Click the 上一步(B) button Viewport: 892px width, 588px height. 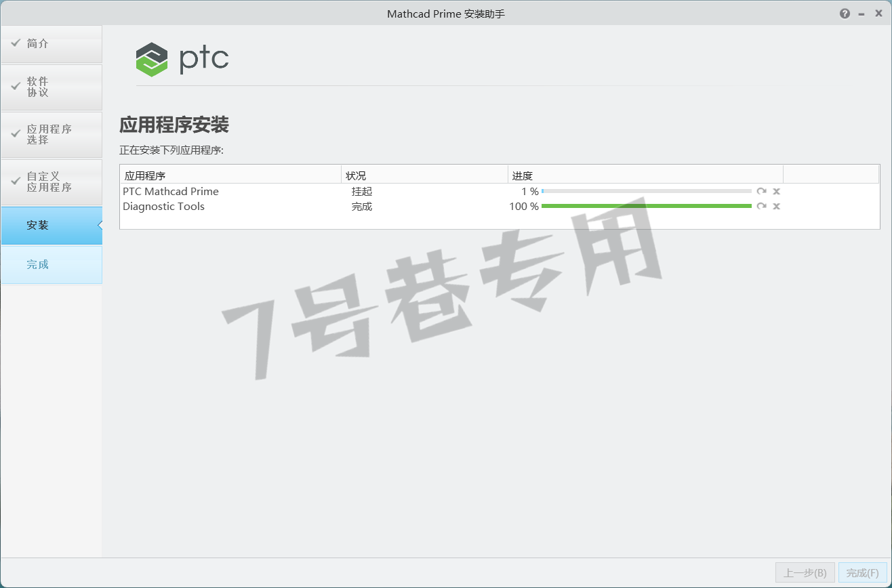(805, 572)
